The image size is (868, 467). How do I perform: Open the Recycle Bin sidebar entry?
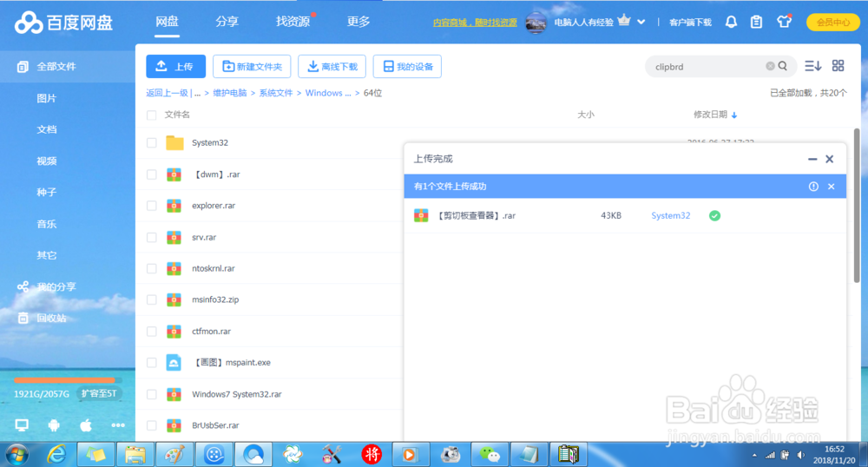pos(42,319)
